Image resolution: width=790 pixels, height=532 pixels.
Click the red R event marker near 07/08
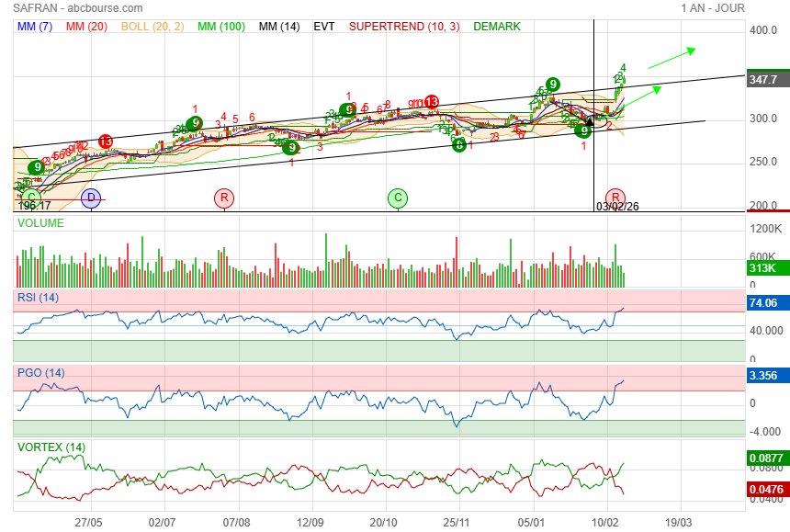(223, 197)
